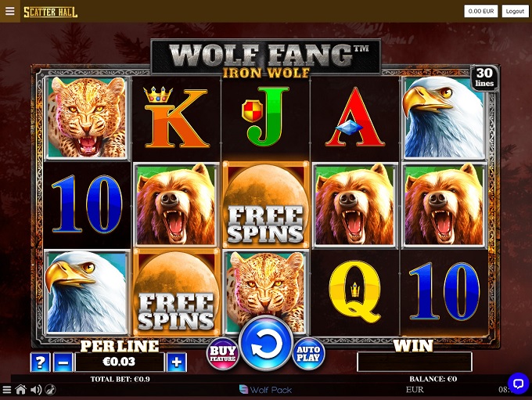532x400 pixels.
Task: Click the 30 lines badge
Action: (484, 77)
